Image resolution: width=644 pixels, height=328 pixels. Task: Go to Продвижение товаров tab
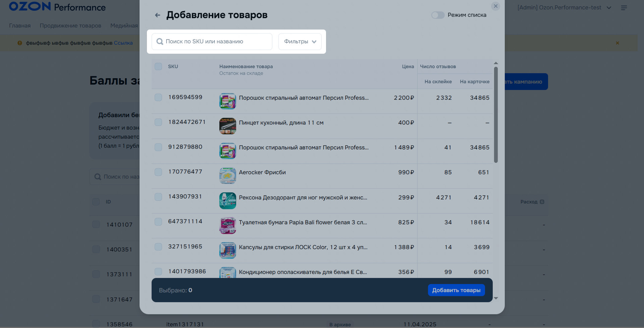pyautogui.click(x=70, y=26)
